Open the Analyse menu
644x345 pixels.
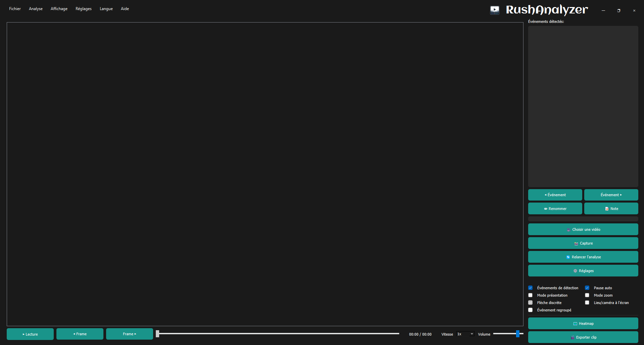pos(36,9)
